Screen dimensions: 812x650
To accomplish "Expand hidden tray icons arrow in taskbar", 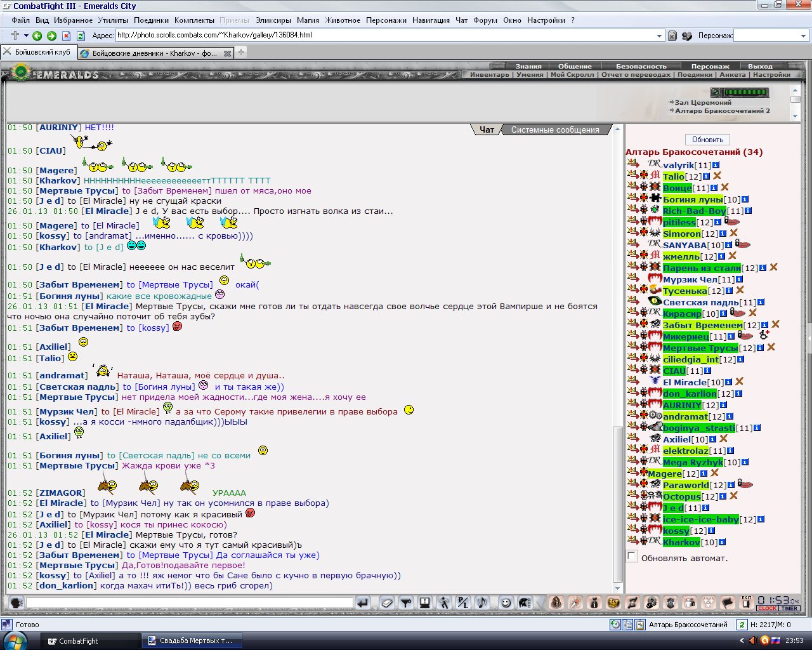I will 742,640.
